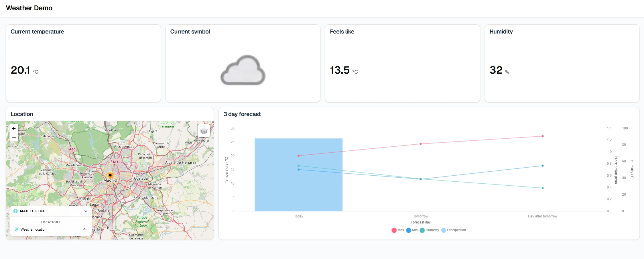Click the Tomorrow axis label
This screenshot has height=259, width=644.
point(421,216)
